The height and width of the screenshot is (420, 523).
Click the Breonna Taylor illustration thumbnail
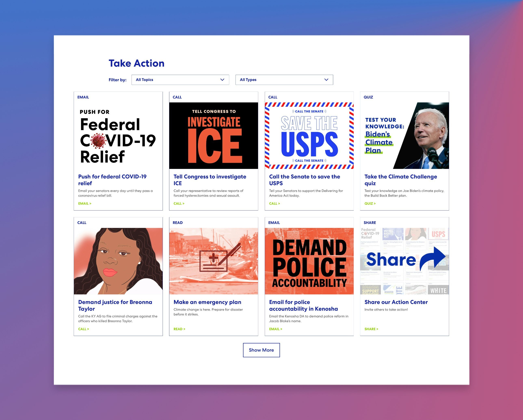(118, 261)
